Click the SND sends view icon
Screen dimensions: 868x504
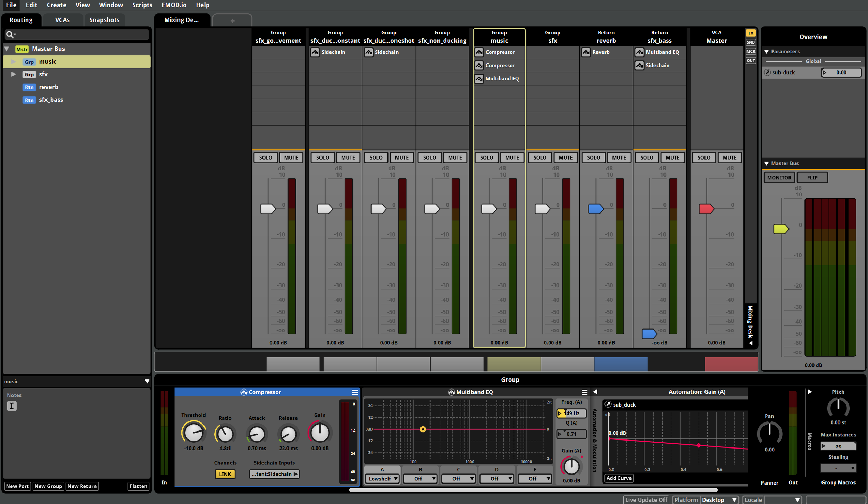[x=750, y=42]
